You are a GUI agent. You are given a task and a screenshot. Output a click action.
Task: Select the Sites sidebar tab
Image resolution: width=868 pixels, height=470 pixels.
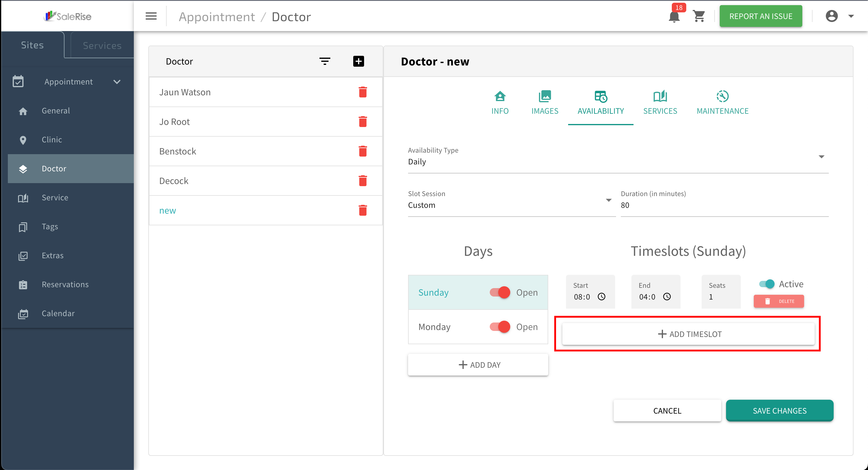click(x=32, y=45)
